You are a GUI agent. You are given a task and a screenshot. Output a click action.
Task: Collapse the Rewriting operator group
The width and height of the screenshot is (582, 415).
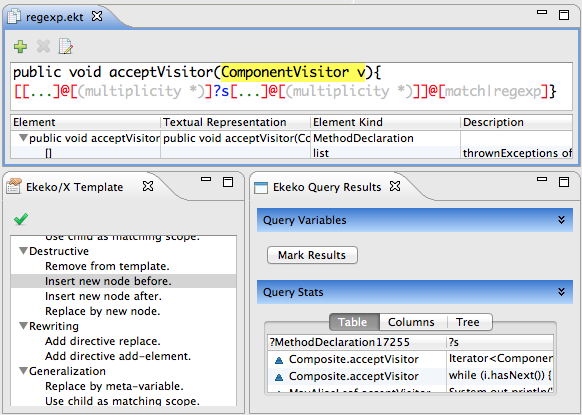[x=23, y=326]
